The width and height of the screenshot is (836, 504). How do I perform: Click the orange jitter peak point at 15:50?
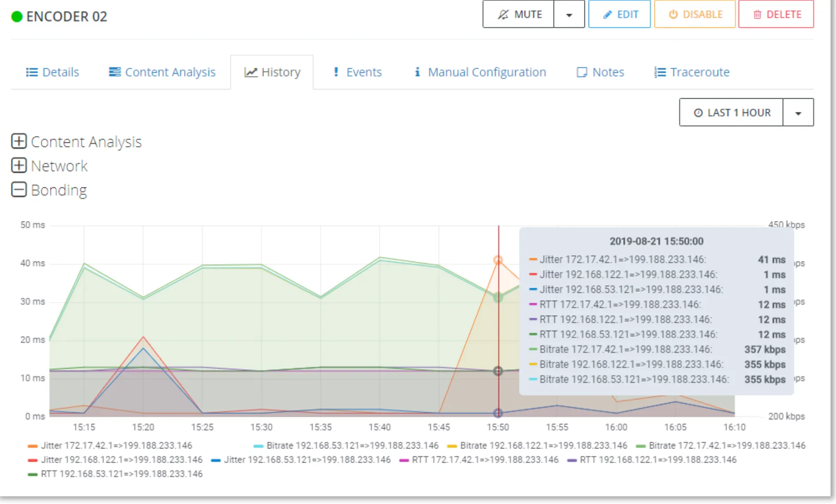(498, 260)
